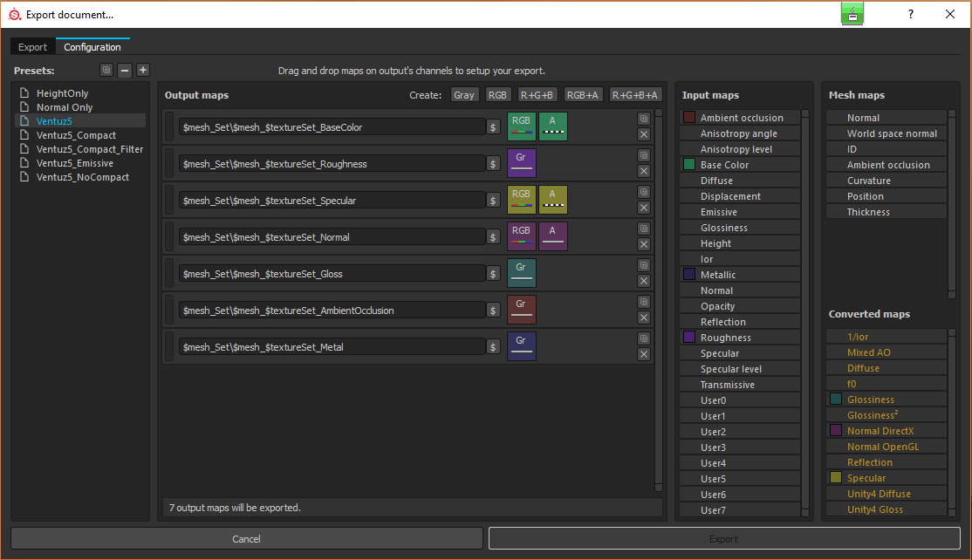Image resolution: width=972 pixels, height=560 pixels.
Task: Duplicate the BaseColor output map
Action: [644, 119]
